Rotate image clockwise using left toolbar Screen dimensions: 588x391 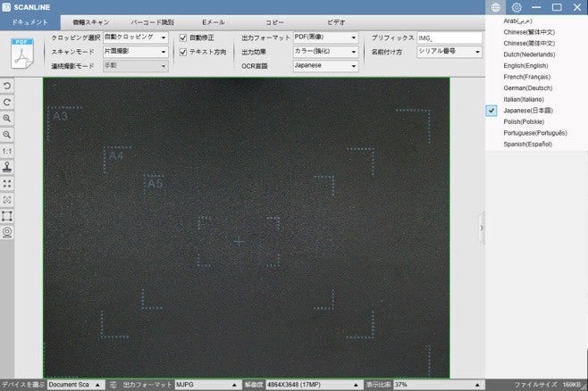coord(7,102)
